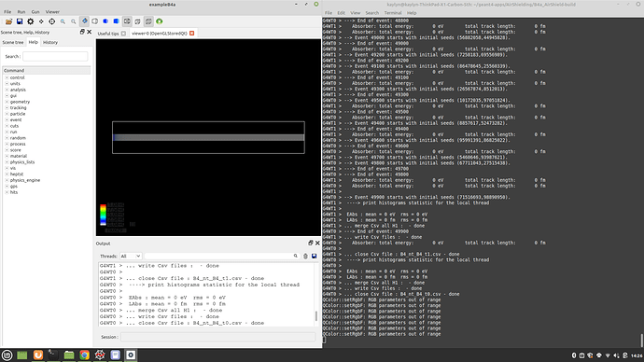Select the physics_lists command item
The width and height of the screenshot is (644, 362).
click(22, 162)
